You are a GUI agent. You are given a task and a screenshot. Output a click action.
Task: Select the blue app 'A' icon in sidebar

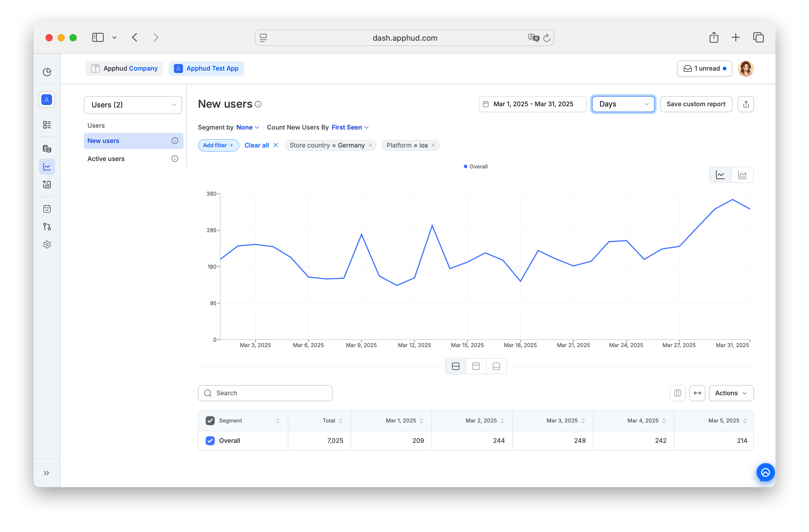click(47, 100)
